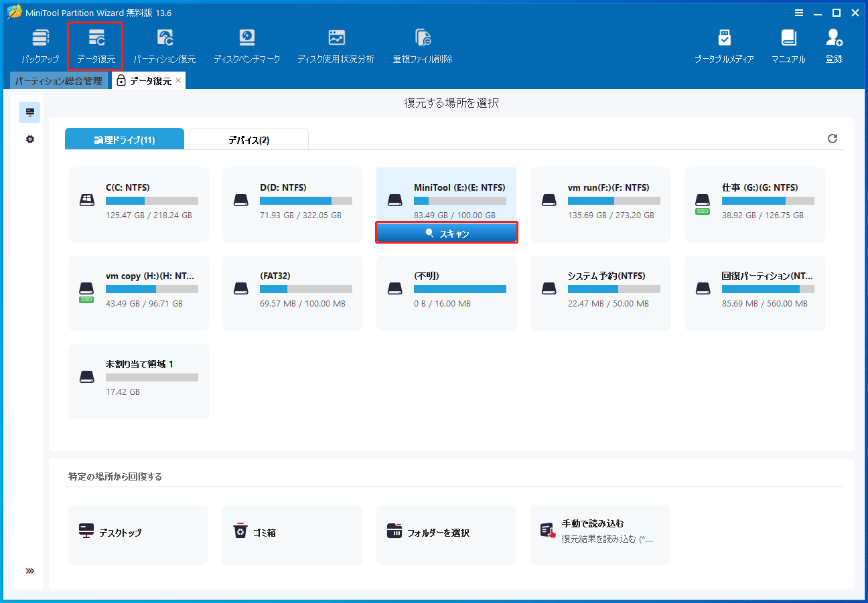Click the refresh drive list icon
The image size is (868, 603).
[833, 139]
